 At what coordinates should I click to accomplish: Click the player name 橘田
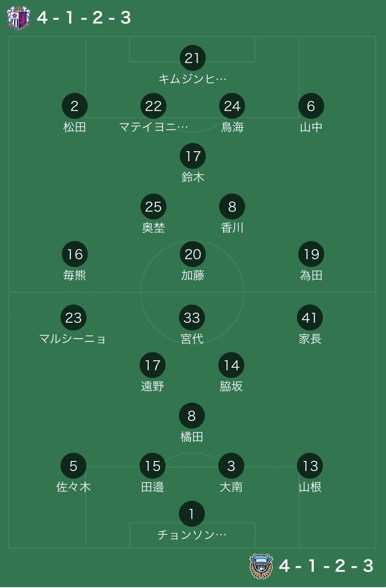(x=192, y=437)
